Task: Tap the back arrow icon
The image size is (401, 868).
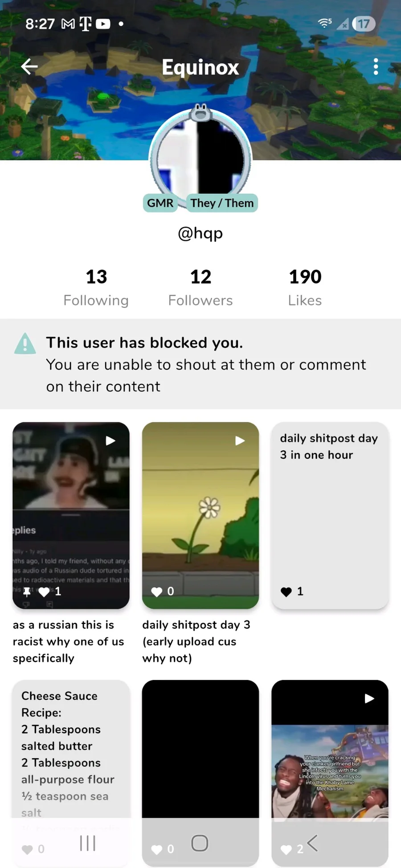Action: click(29, 67)
